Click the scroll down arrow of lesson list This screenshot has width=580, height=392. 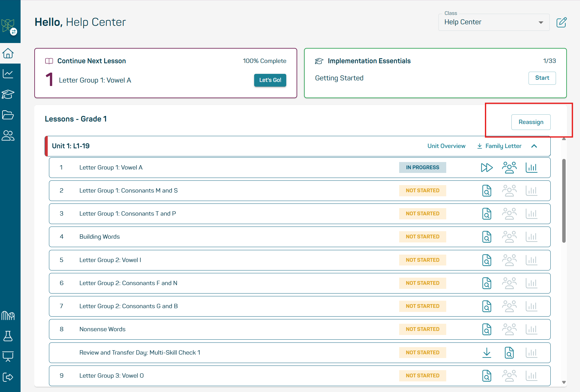564,382
